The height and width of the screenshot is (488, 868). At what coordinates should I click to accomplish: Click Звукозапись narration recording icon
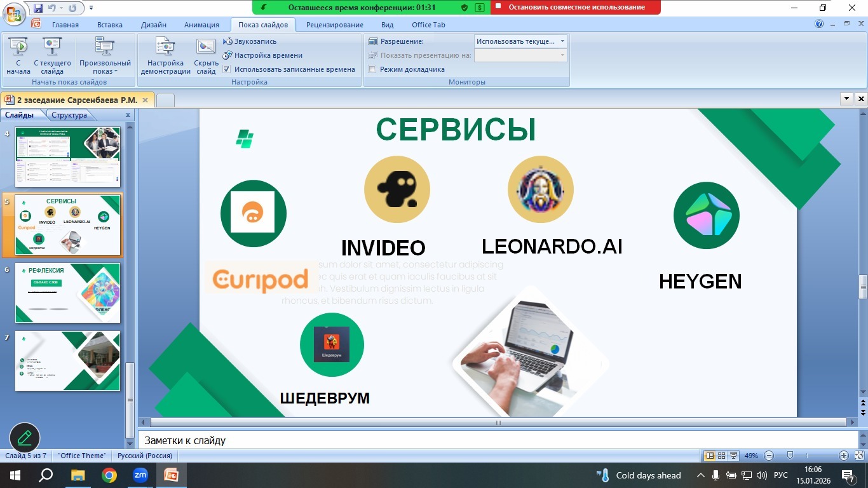(228, 41)
